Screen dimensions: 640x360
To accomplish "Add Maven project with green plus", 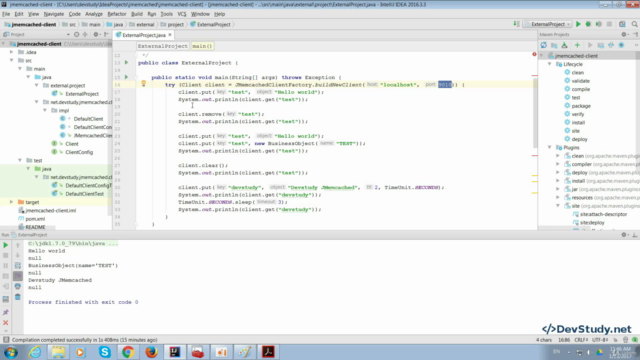I will (577, 45).
